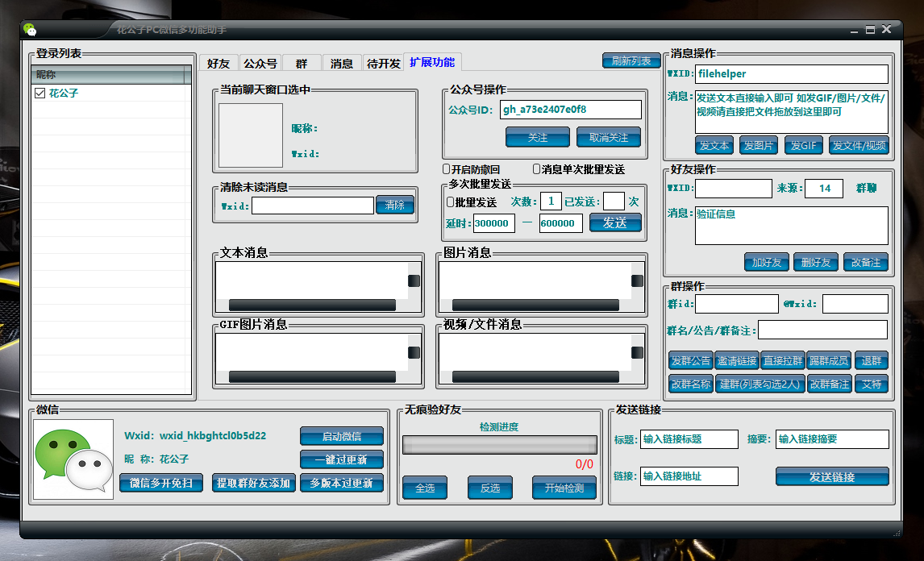Click the WeChat logo in title bar

30,30
